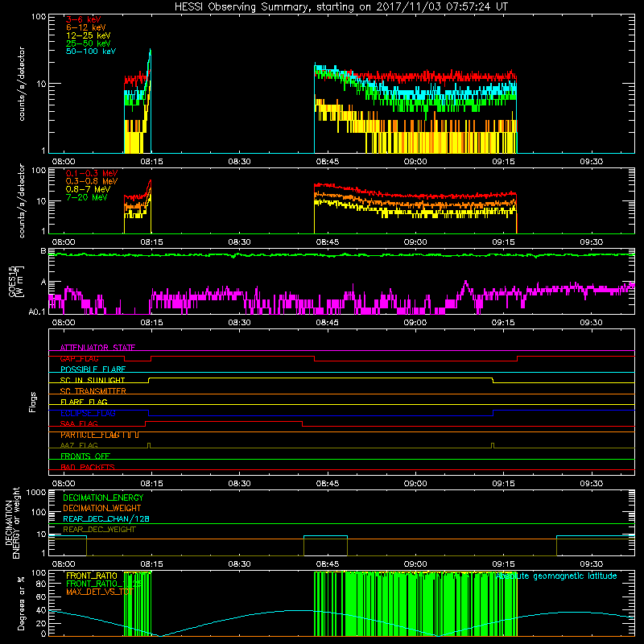Viewport: 644px width, 644px height.
Task: Click the blue "ECLIPSE_FLAG" label
Action: (x=88, y=413)
